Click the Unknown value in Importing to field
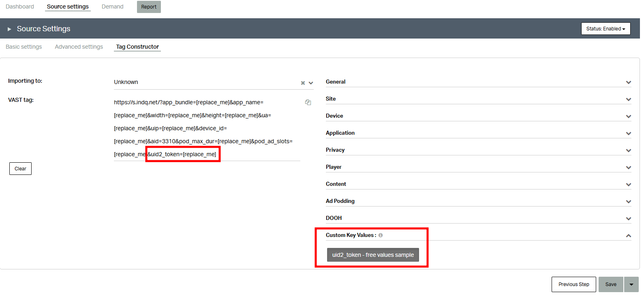This screenshot has width=644, height=297. [x=126, y=82]
